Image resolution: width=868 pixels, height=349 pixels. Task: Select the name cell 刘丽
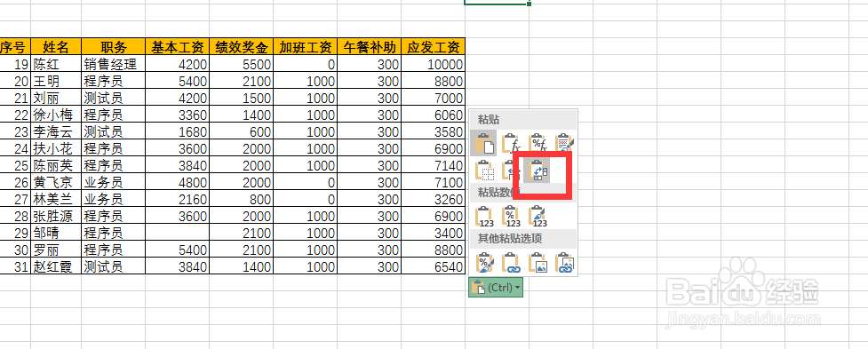(56, 98)
